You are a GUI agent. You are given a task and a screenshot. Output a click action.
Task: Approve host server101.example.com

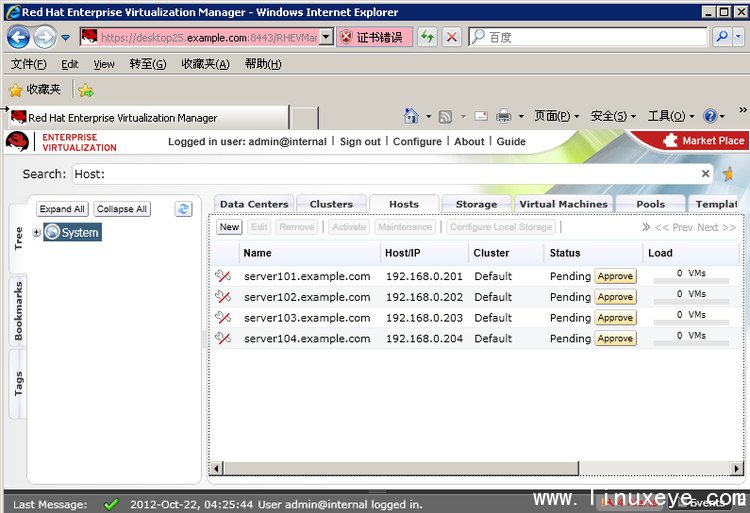(x=615, y=276)
